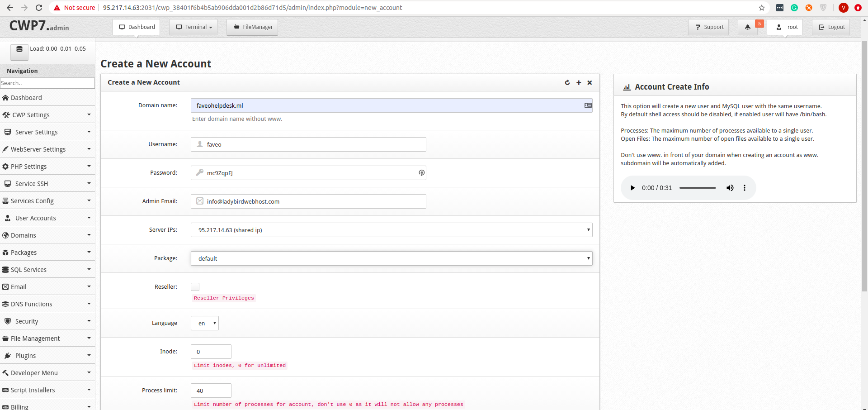
Task: Click the notifications bell icon
Action: 748,27
